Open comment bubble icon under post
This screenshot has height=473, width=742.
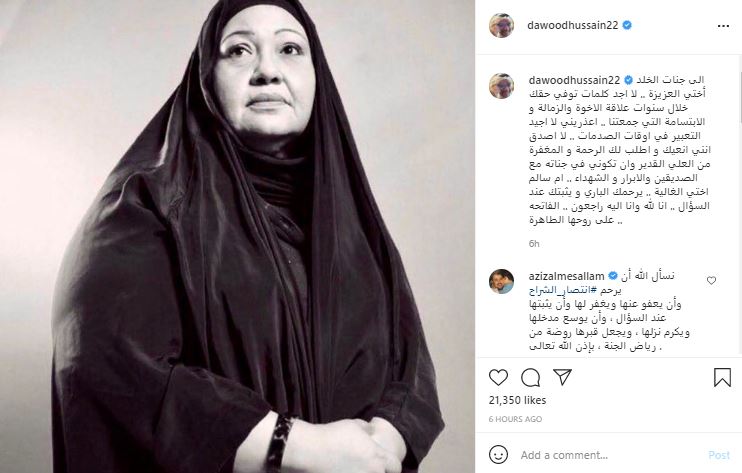[x=530, y=377]
